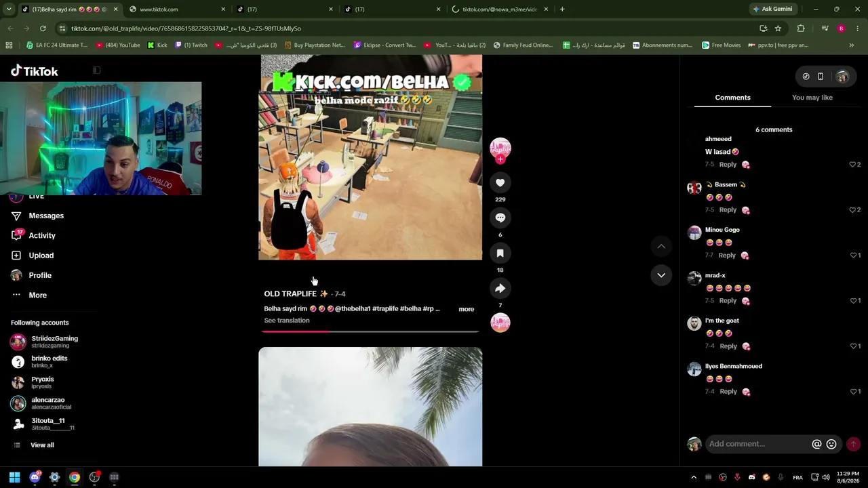Image resolution: width=868 pixels, height=488 pixels.
Task: Open the profile avatar in top-right pill
Action: click(842, 77)
